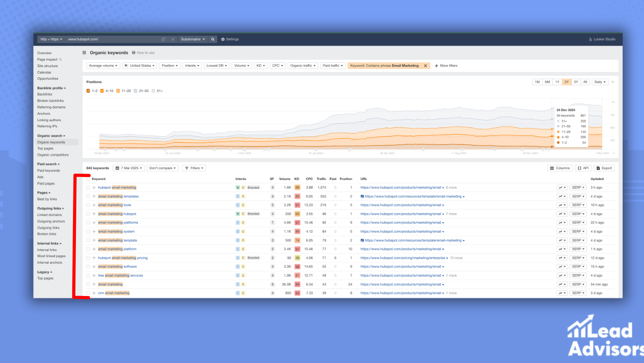Click the KD 68 badge in first row
The width and height of the screenshot is (644, 363).
pos(297,188)
